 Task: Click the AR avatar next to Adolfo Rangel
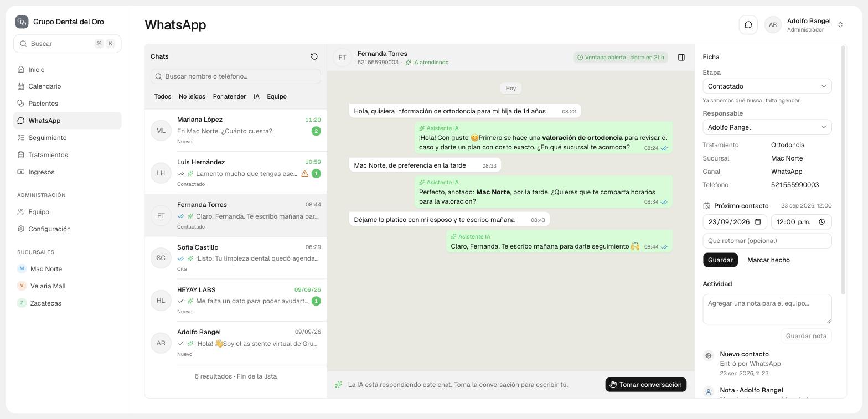(773, 24)
